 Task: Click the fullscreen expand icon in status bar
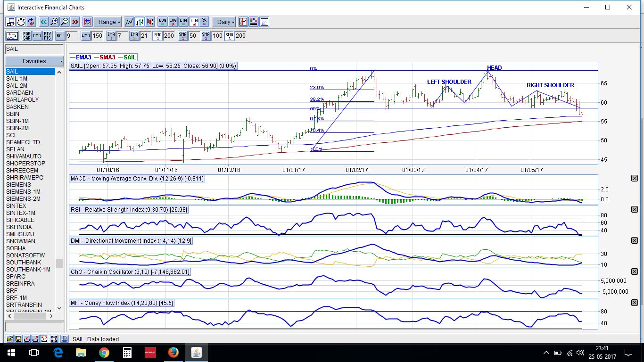54,339
